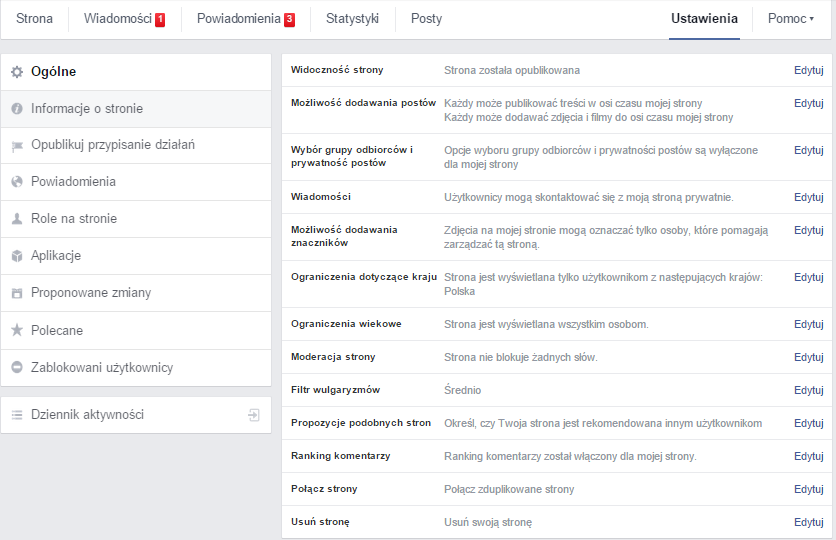Click the Usuń stronę row label
Image resolution: width=836 pixels, height=540 pixels.
320,522
